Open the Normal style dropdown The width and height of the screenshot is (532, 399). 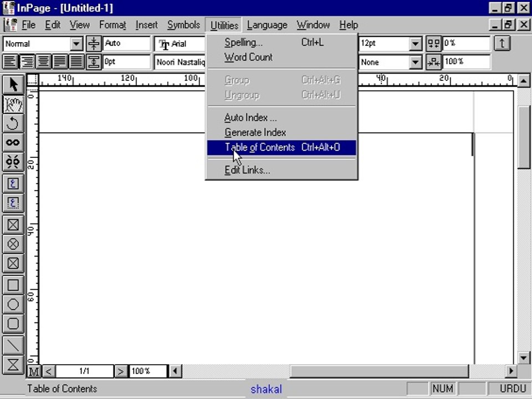tap(76, 44)
